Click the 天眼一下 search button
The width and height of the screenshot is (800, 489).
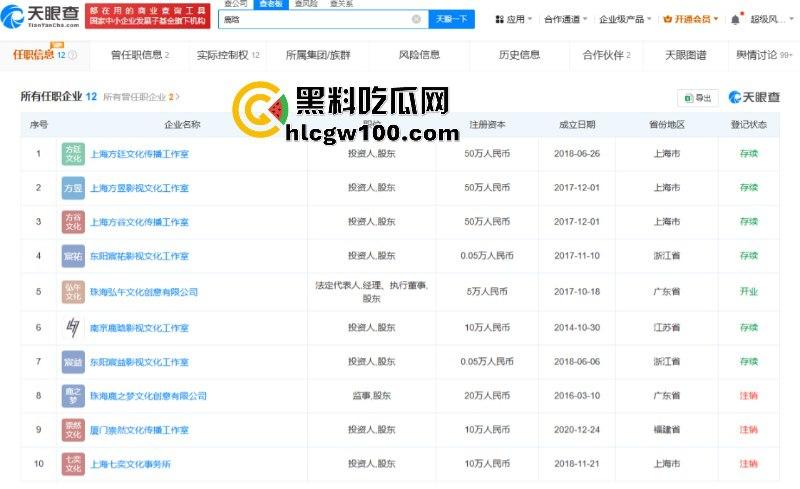point(452,19)
